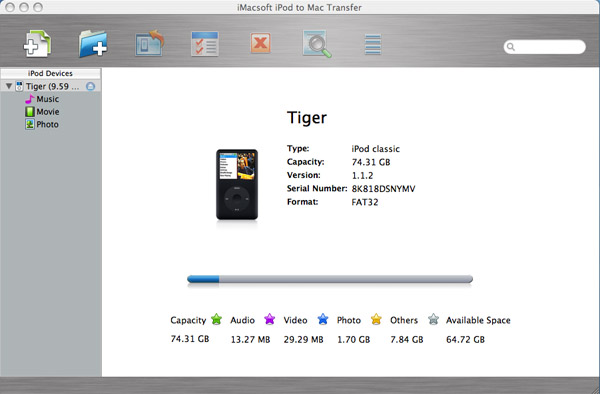
Task: Click the iPod Devices header
Action: (x=50, y=73)
